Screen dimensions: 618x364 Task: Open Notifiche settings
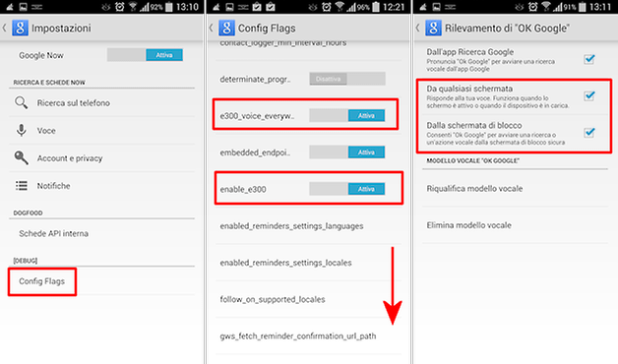101,186
